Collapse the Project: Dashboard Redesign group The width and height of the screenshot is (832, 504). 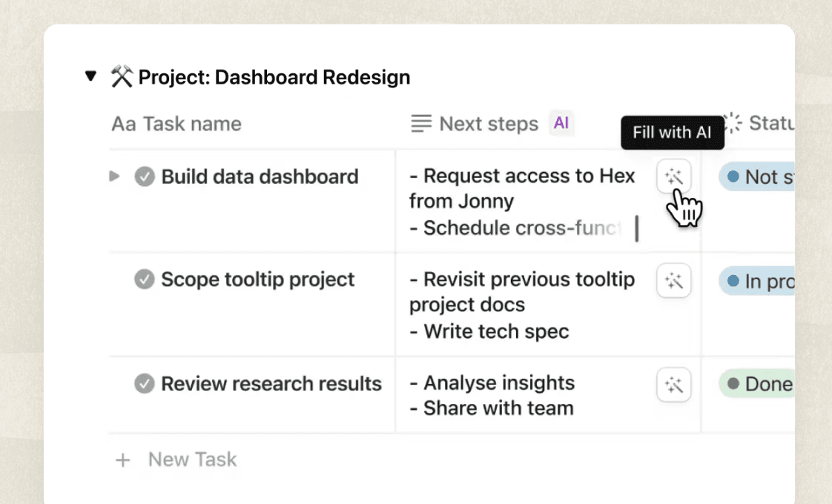pyautogui.click(x=90, y=76)
